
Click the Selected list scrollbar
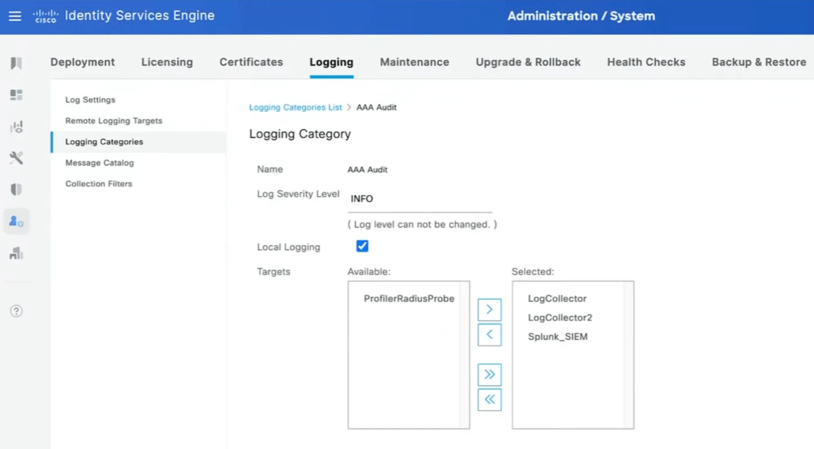[x=628, y=355]
